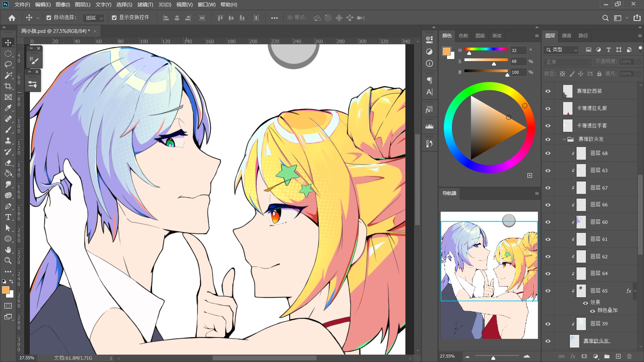Toggle the 自动选择 checkbox
The height and width of the screenshot is (362, 644).
click(x=49, y=18)
